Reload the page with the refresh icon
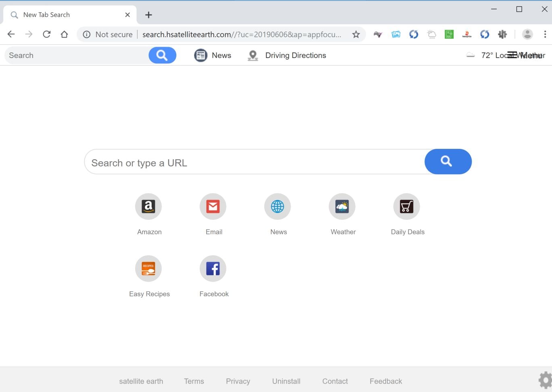This screenshot has height=392, width=552. 46,34
